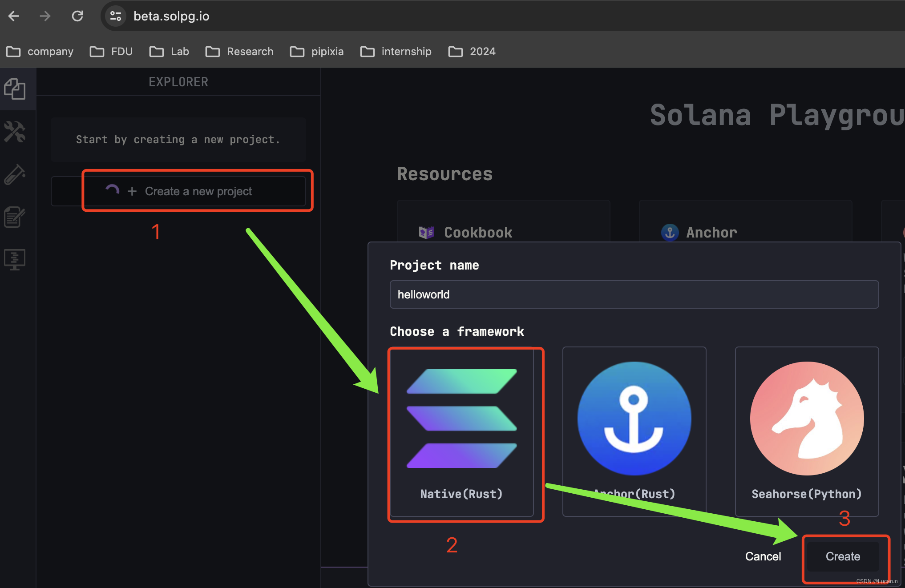The height and width of the screenshot is (588, 905).
Task: Click the Create button
Action: 843,556
